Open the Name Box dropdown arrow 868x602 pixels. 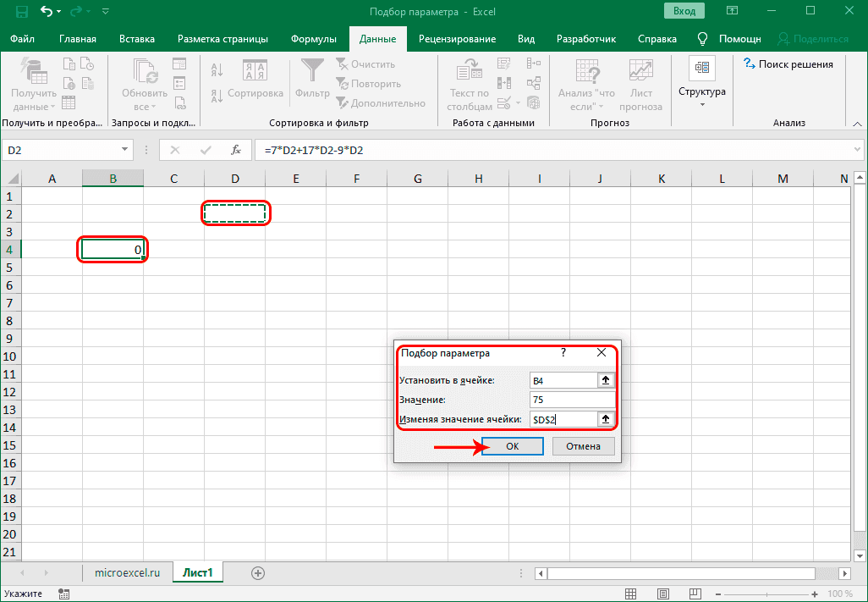(x=125, y=150)
